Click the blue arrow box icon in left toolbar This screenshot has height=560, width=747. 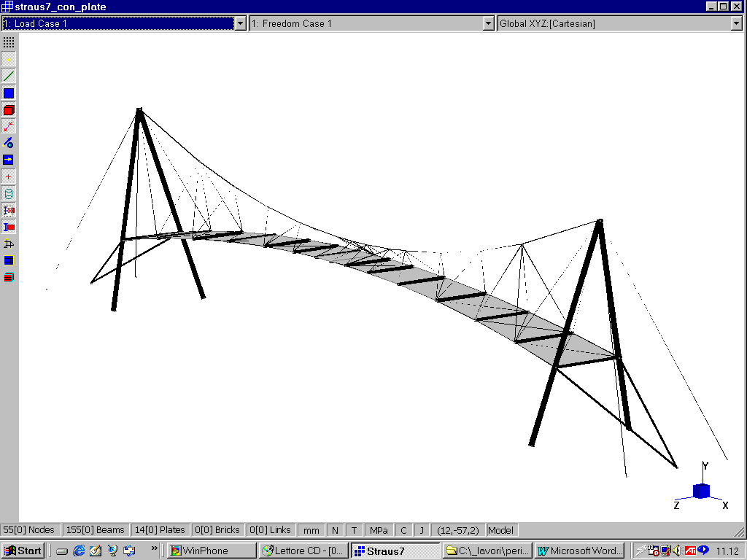point(9,160)
